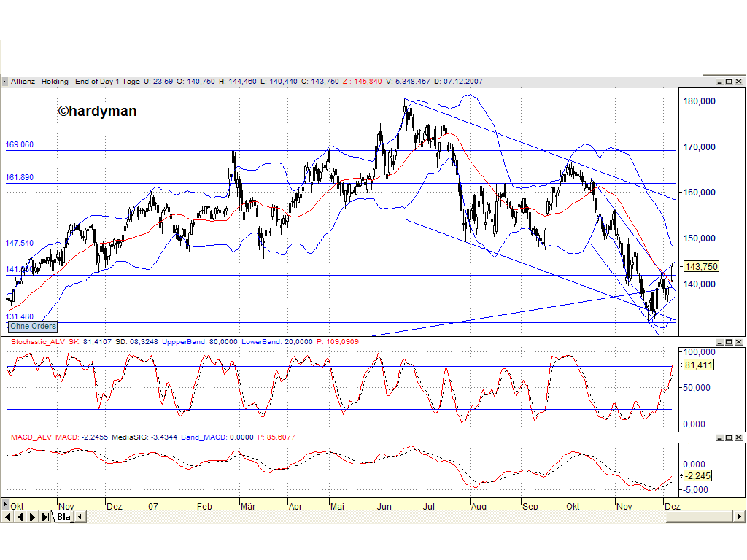The height and width of the screenshot is (560, 747).
Task: Minimize the MACD_ALV indicator panel
Action: pyautogui.click(x=720, y=438)
